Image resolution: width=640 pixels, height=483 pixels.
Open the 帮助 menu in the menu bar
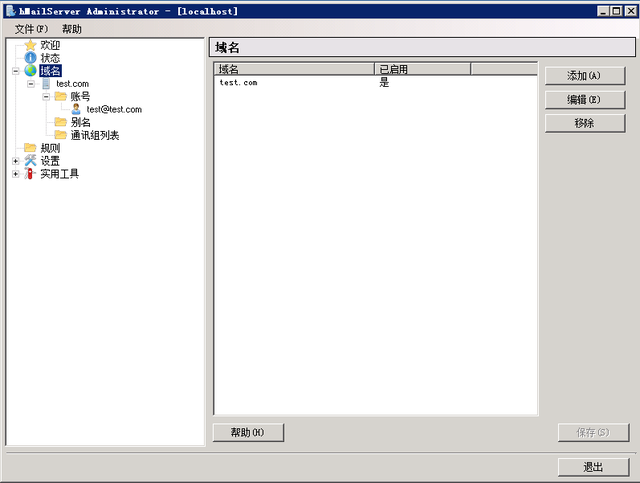pyautogui.click(x=72, y=29)
